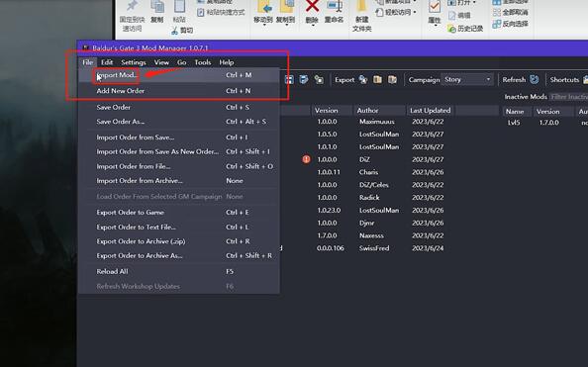Open the Tools menu
Image resolution: width=588 pixels, height=367 pixels.
(203, 62)
